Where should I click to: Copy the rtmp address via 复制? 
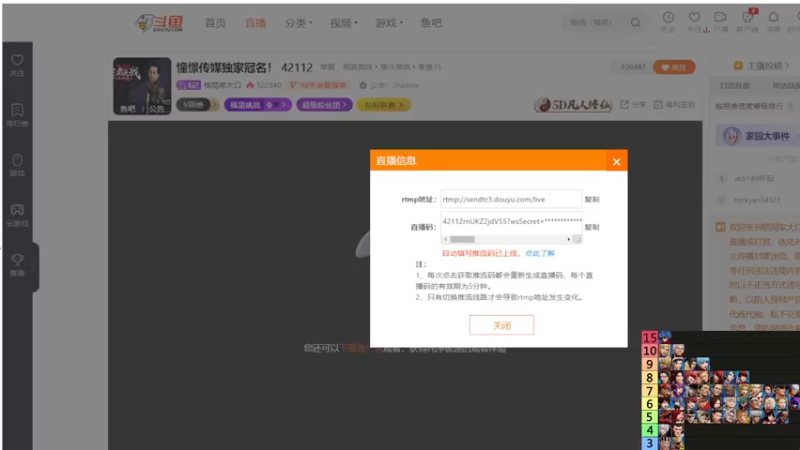click(592, 199)
